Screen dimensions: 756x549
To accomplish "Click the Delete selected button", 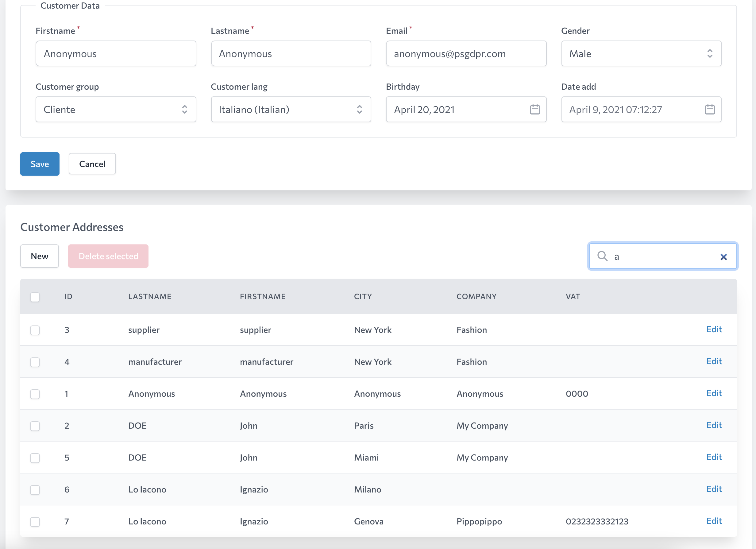I will 108,256.
